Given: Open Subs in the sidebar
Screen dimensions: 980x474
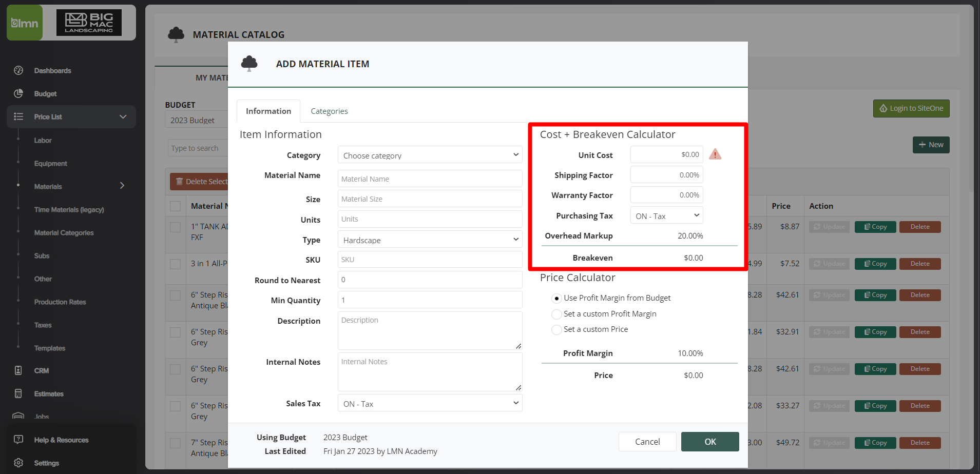Looking at the screenshot, I should click(42, 255).
